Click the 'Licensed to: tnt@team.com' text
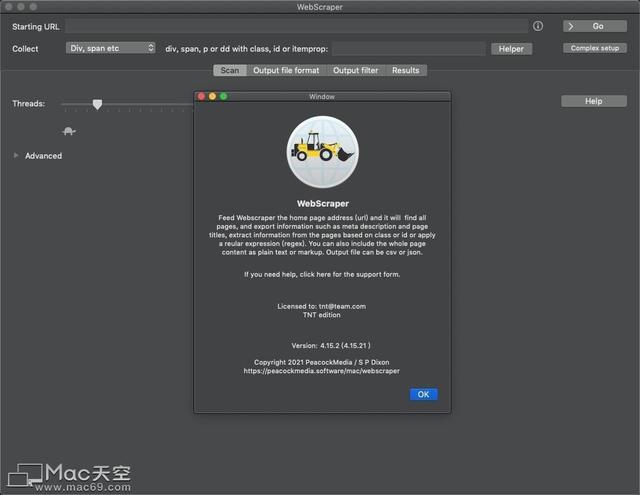 [322, 306]
